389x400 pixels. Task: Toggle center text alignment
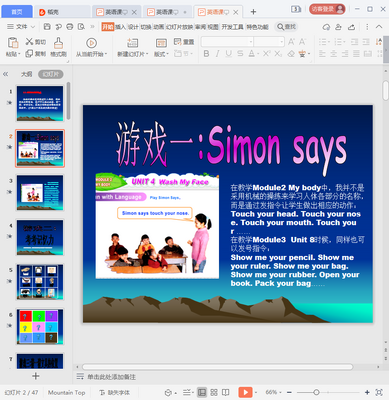tap(334, 53)
